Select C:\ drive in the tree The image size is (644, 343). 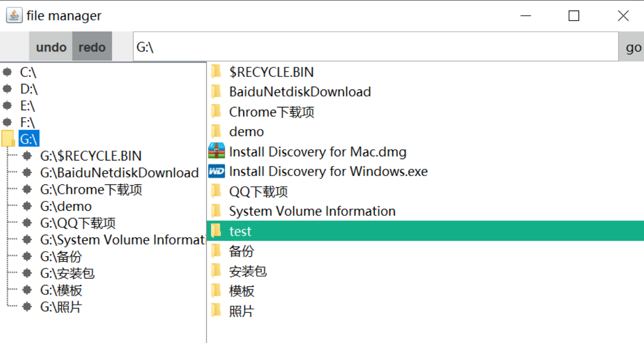(28, 72)
